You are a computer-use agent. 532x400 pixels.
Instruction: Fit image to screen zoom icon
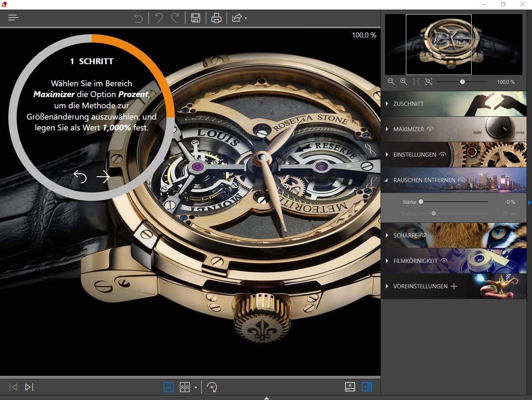pos(429,82)
